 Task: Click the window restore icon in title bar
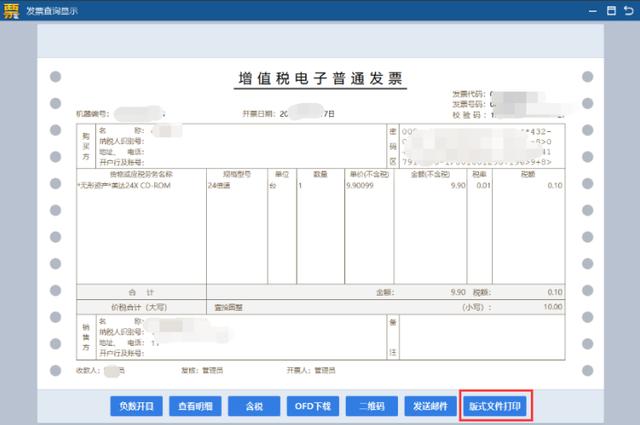(x=611, y=11)
